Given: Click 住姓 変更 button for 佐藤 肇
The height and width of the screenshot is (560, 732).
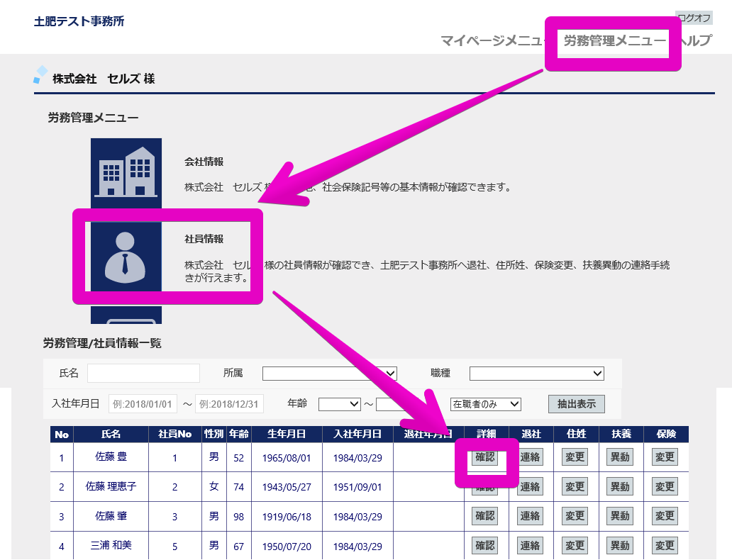Looking at the screenshot, I should pos(575,516).
